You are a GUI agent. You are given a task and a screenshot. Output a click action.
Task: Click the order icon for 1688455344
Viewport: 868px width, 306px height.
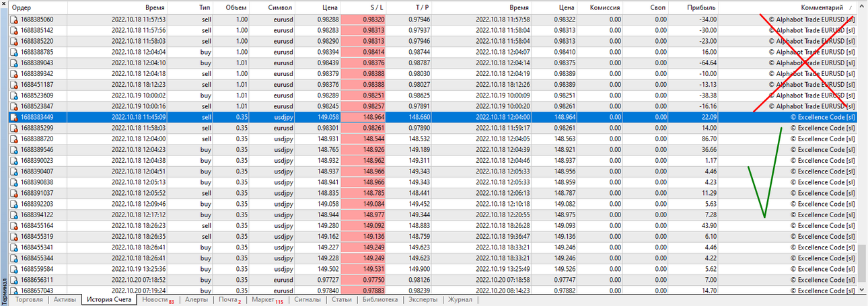[x=15, y=258]
